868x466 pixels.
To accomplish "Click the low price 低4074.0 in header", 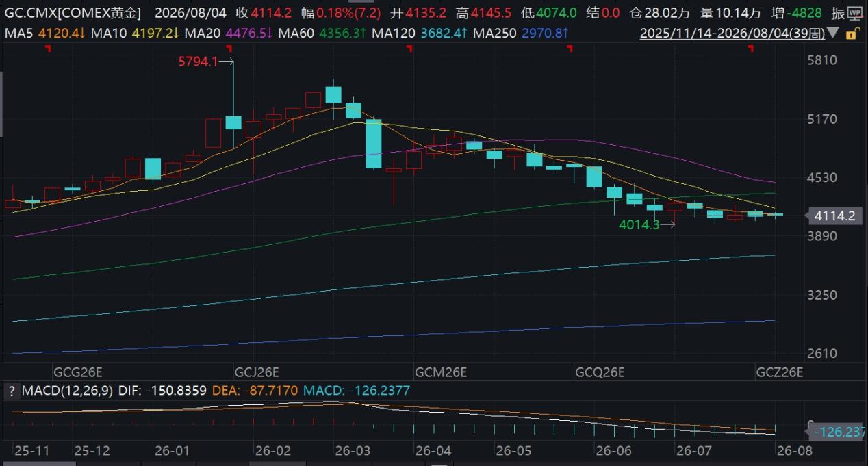I will [548, 13].
